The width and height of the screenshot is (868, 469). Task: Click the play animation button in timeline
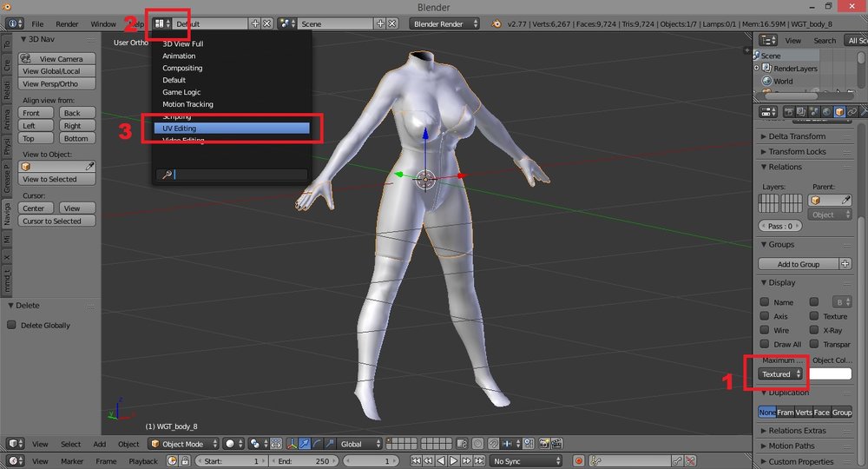[453, 460]
